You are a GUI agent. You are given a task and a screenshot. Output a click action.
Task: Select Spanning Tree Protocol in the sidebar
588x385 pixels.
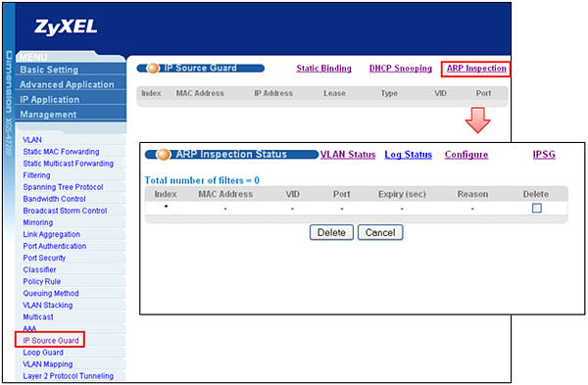click(63, 187)
